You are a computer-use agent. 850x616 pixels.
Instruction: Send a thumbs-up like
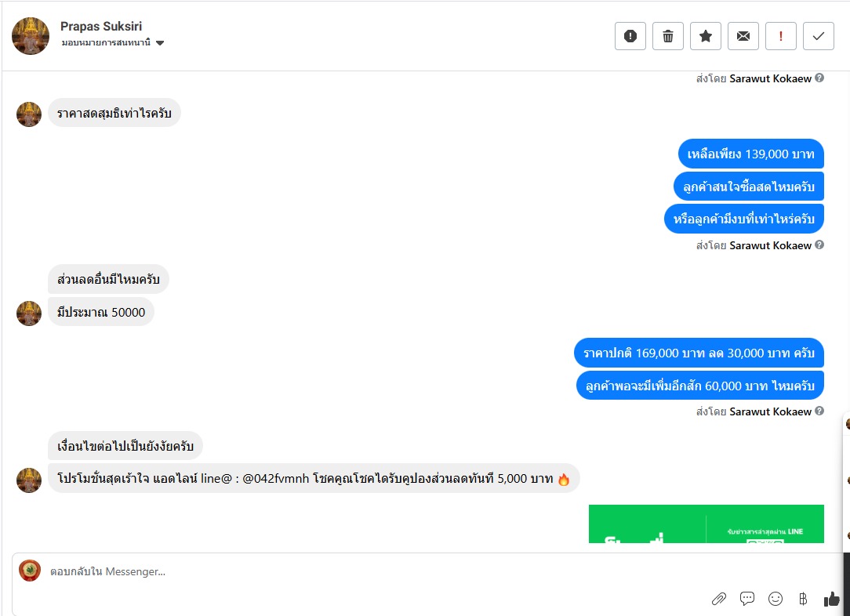pyautogui.click(x=831, y=599)
